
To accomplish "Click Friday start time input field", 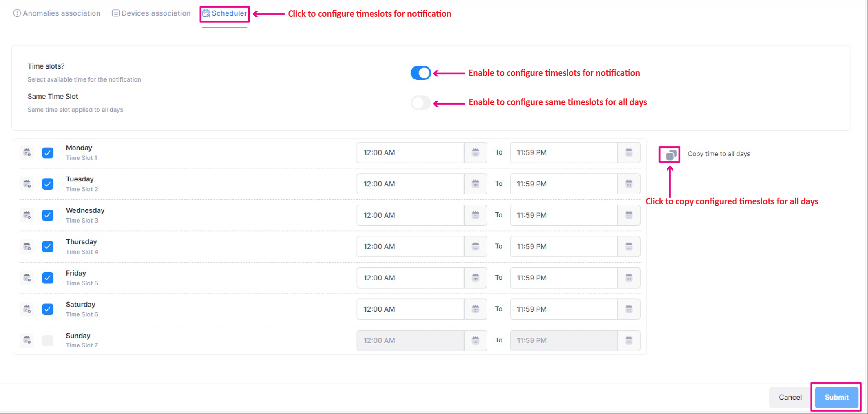I will click(410, 278).
